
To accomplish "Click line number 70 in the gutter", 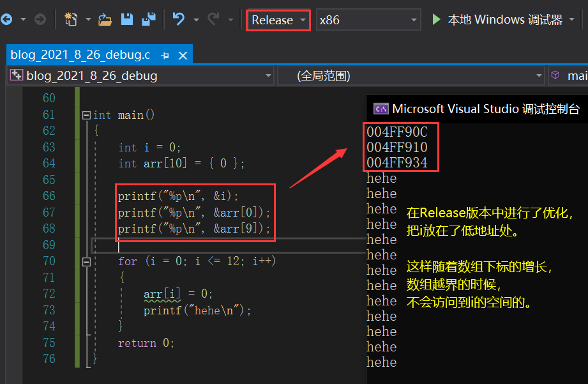I will coord(49,261).
